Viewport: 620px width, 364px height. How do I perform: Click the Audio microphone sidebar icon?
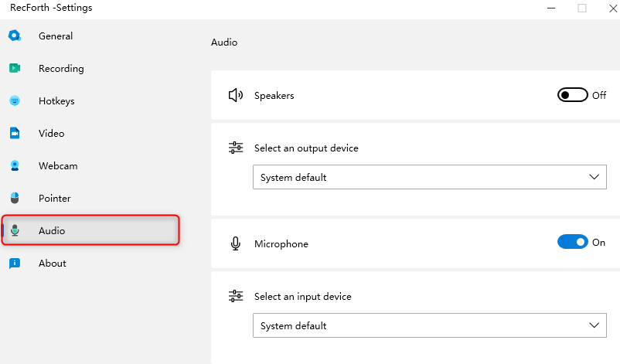pyautogui.click(x=15, y=230)
